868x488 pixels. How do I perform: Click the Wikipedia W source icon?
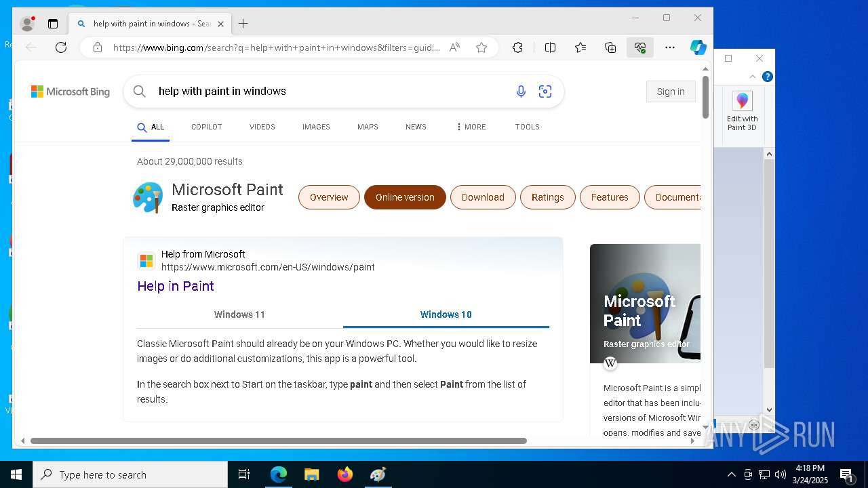[610, 363]
